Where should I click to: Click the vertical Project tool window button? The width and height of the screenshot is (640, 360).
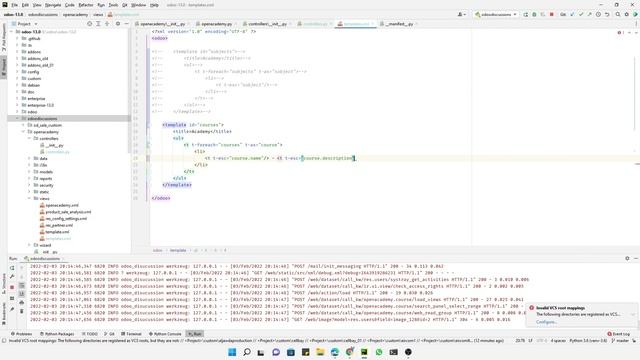pyautogui.click(x=4, y=67)
